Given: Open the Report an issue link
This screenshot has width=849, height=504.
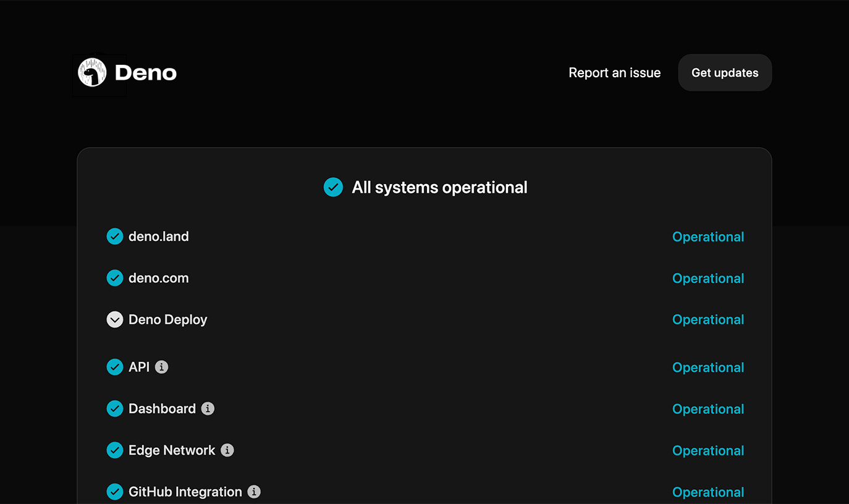Looking at the screenshot, I should [615, 73].
